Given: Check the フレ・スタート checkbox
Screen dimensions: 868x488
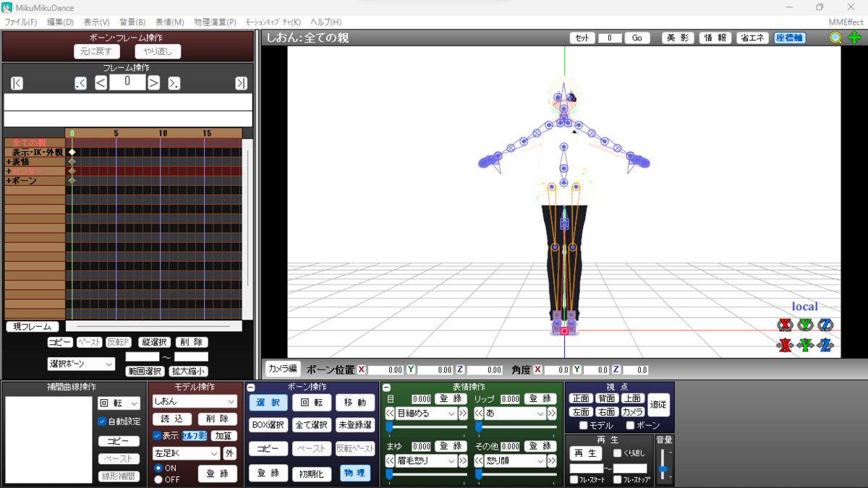Looking at the screenshot, I should tap(574, 479).
